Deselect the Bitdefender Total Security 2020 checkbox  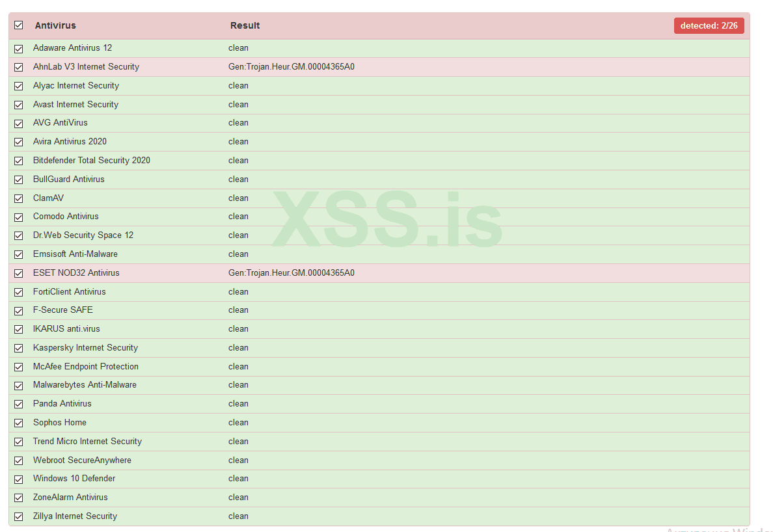click(x=19, y=161)
